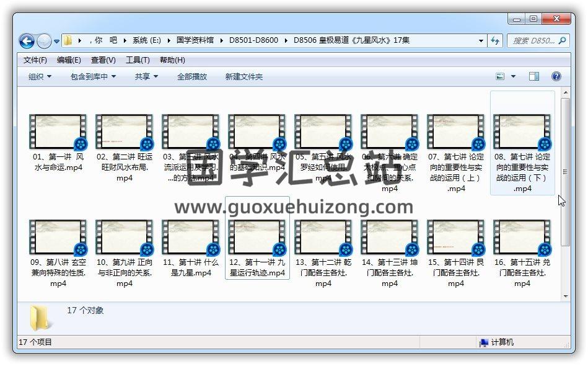The width and height of the screenshot is (588, 366).
Task: Minimize the explorer window
Action: [x=516, y=19]
